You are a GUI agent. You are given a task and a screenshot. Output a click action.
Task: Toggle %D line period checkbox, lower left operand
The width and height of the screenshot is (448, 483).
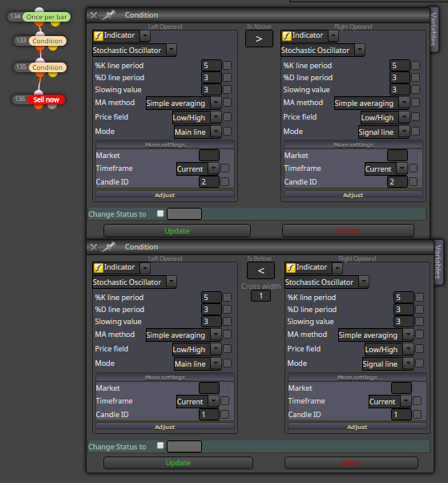[227, 309]
